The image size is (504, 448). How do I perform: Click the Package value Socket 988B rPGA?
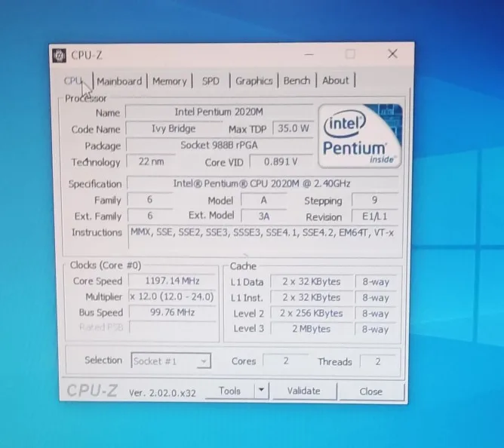[x=220, y=146]
